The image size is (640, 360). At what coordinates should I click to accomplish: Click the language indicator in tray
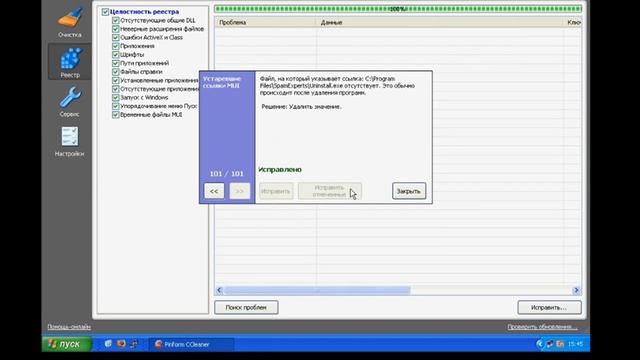point(560,344)
